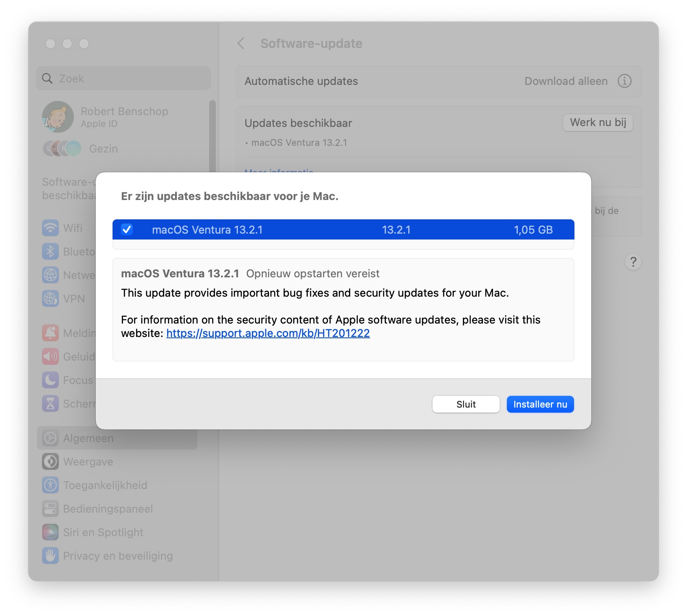Open Privacy en beveiliging hand icon
This screenshot has width=687, height=616.
pyautogui.click(x=50, y=556)
